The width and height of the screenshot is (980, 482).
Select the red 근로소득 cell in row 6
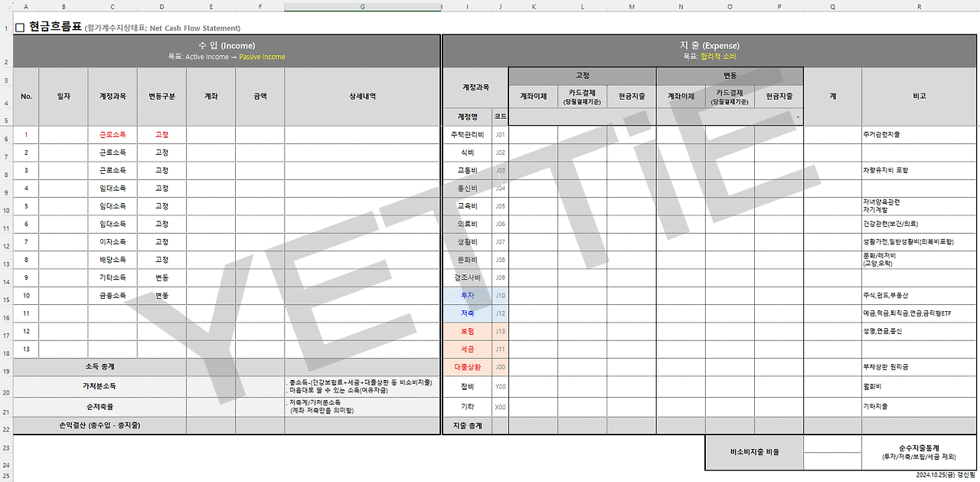click(112, 134)
